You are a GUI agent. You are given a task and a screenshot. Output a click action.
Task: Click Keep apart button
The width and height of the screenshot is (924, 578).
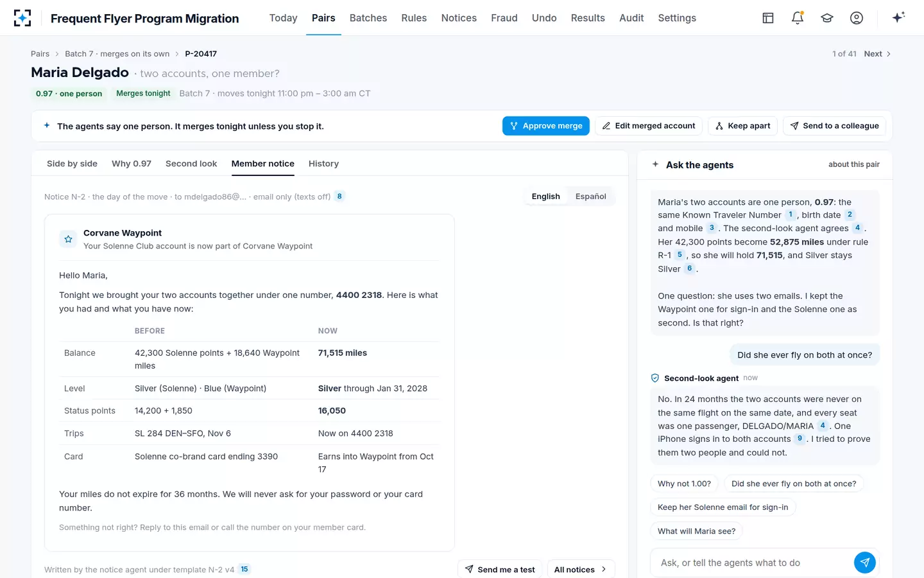743,126
